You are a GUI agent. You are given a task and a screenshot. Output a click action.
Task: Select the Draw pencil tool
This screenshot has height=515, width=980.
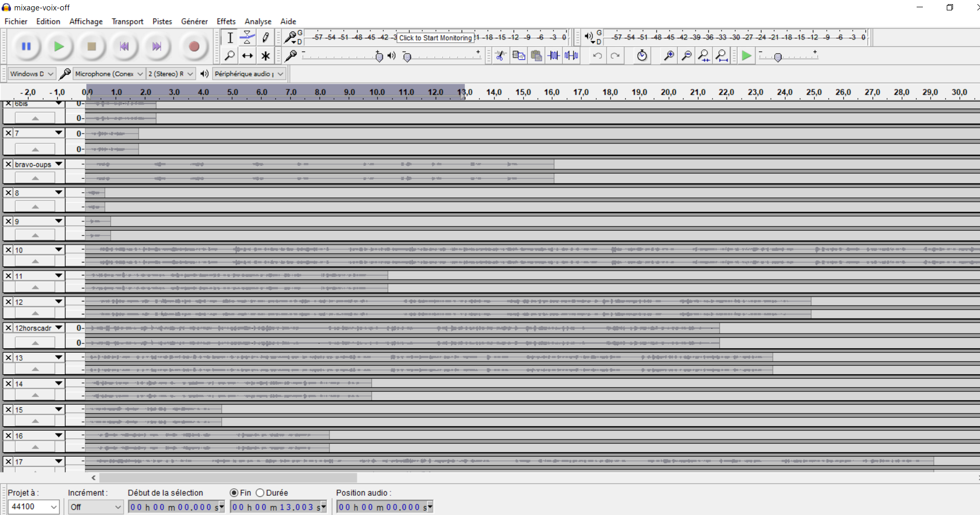click(x=265, y=37)
